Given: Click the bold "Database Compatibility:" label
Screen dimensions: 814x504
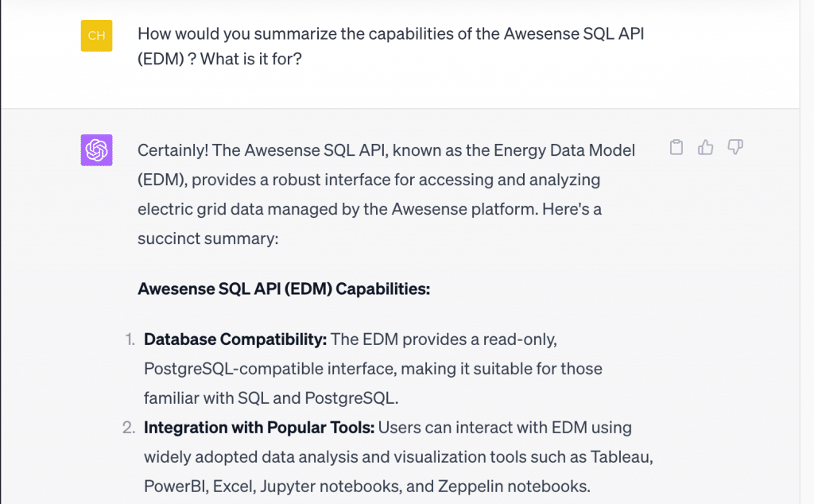Looking at the screenshot, I should click(235, 339).
